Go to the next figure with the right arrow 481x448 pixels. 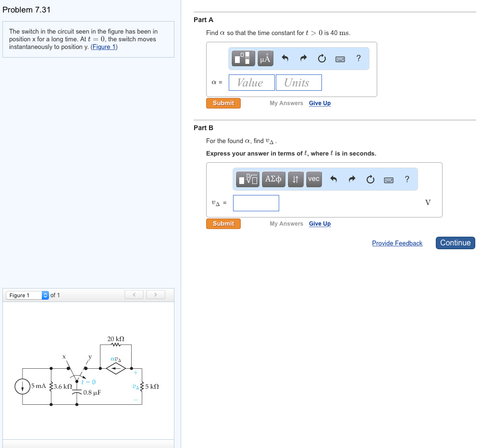(x=156, y=294)
